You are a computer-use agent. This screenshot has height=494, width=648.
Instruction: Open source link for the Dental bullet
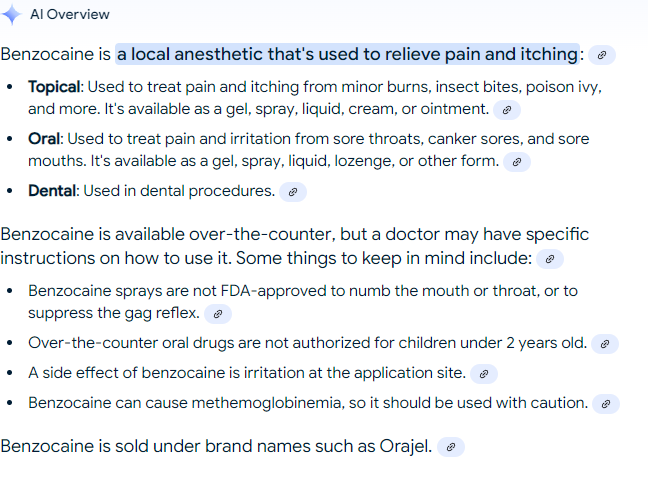tap(292, 192)
